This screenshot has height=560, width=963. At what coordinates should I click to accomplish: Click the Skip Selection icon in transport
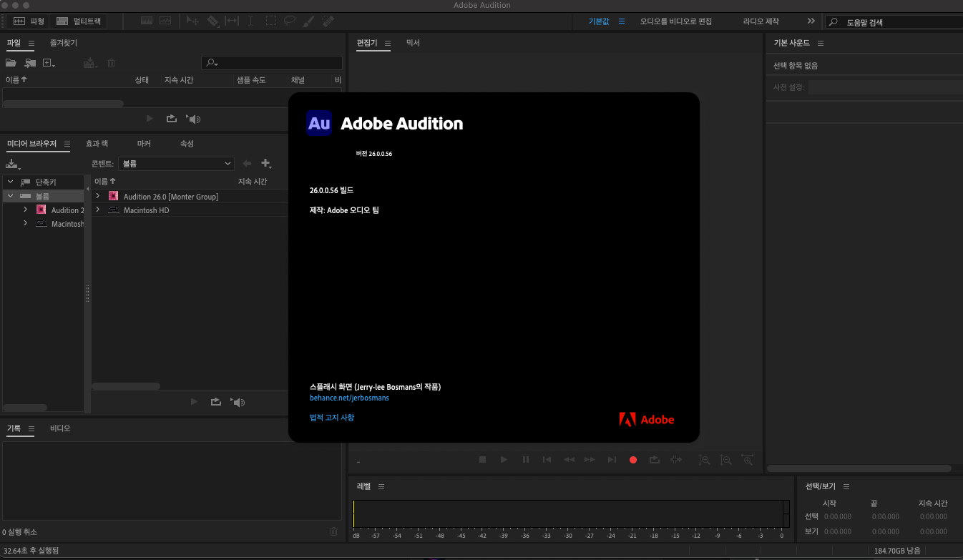675,460
